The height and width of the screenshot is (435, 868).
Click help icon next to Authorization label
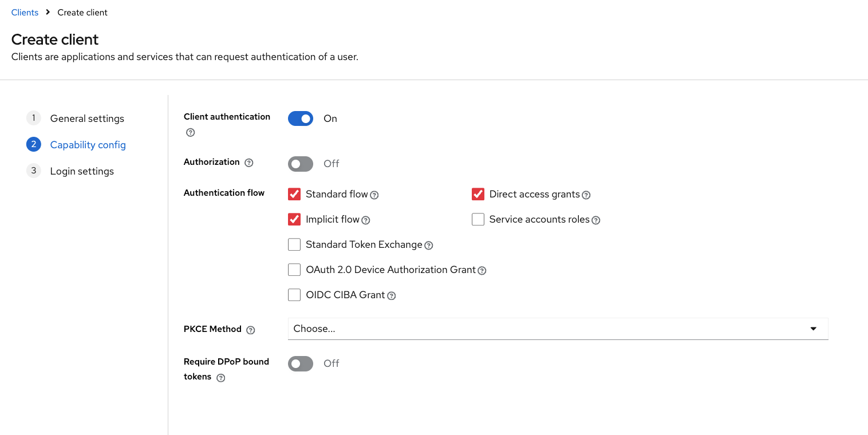coord(248,163)
